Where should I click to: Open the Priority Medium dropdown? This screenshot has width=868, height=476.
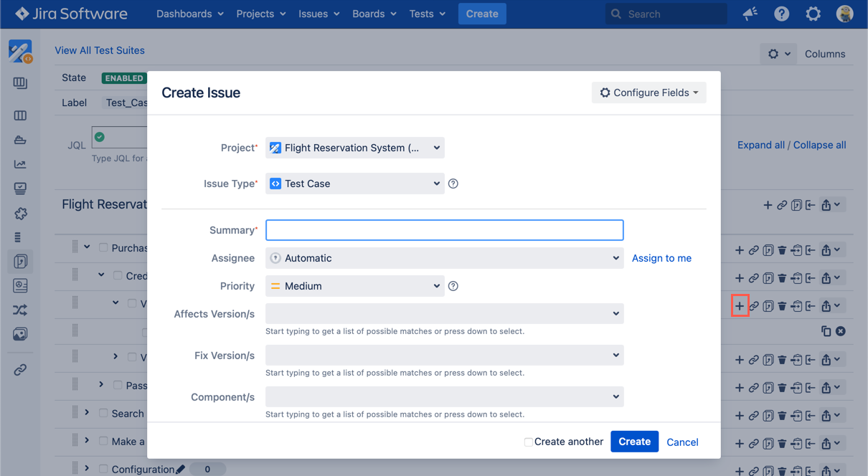355,286
